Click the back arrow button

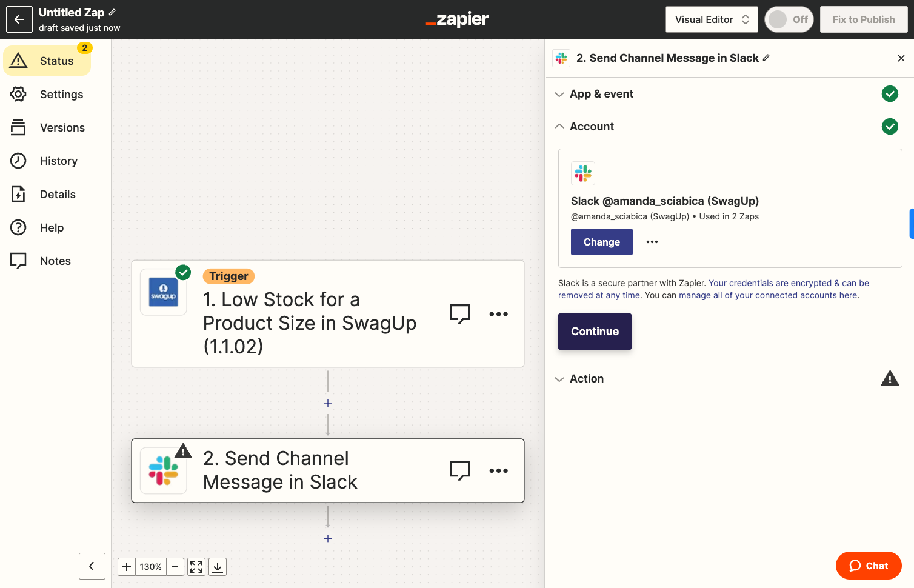[19, 19]
